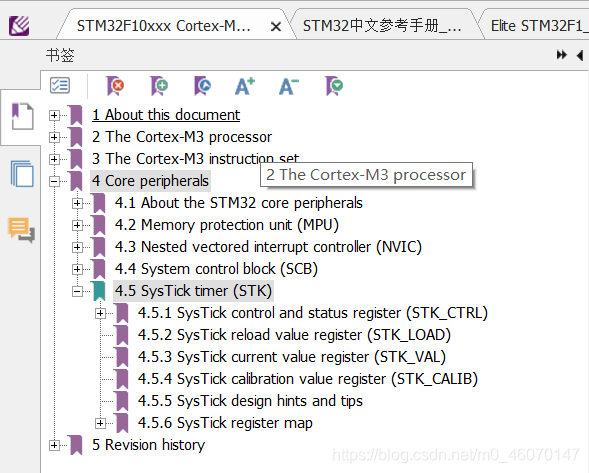
Task: Expand the panel with double-arrow button
Action: 561,55
